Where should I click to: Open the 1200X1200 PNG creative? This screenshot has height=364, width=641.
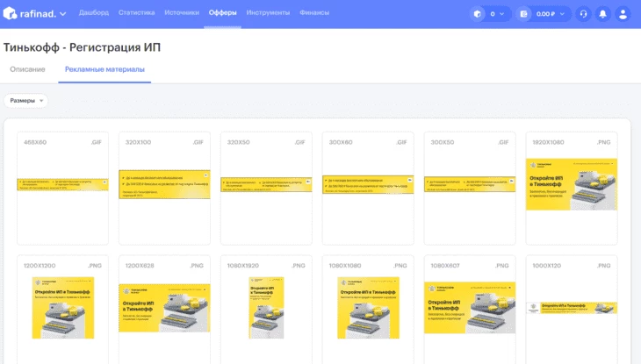[62, 310]
